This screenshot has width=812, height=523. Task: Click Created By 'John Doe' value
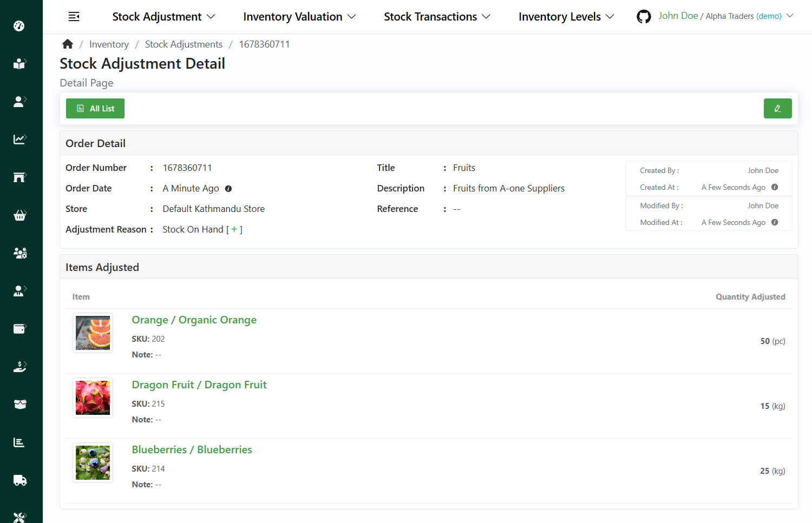(x=763, y=170)
